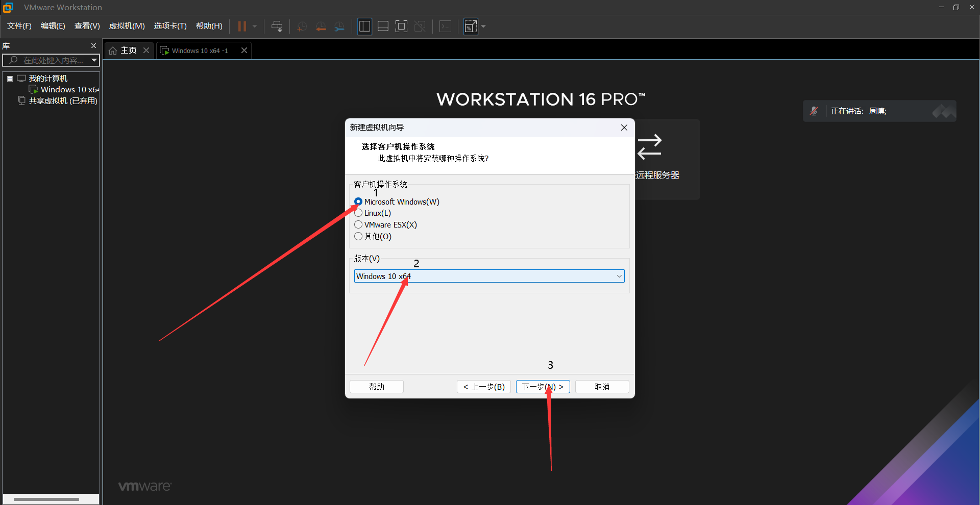
Task: Click the 远程服务器 label on home page
Action: pyautogui.click(x=657, y=175)
